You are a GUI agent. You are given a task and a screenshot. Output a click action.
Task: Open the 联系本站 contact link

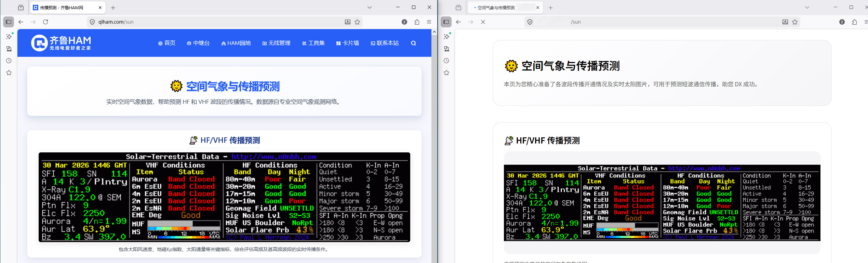click(x=385, y=43)
